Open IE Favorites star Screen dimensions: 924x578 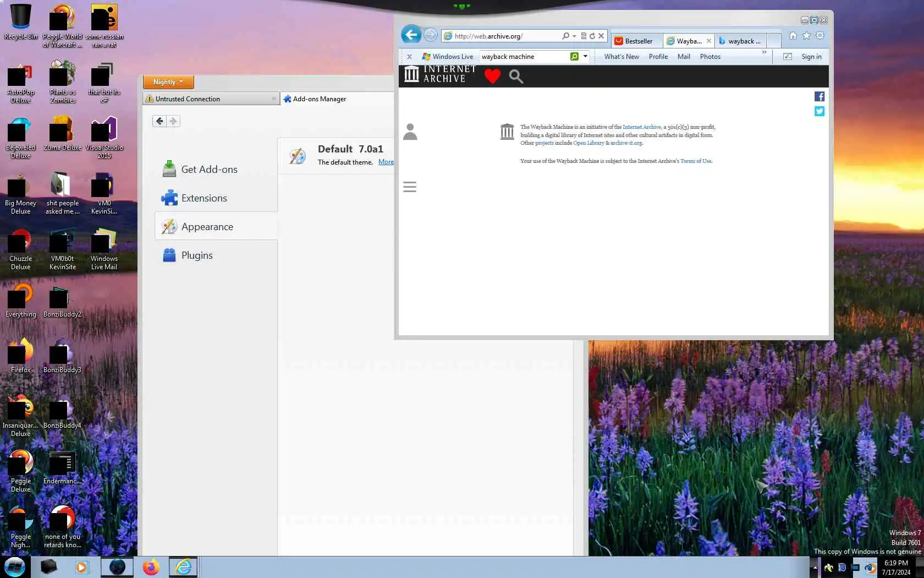[806, 36]
